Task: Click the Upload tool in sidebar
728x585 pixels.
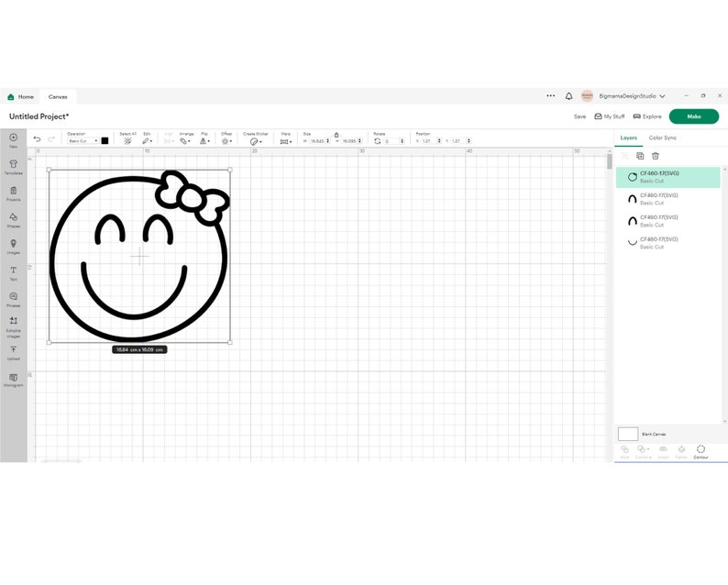Action: pyautogui.click(x=14, y=352)
